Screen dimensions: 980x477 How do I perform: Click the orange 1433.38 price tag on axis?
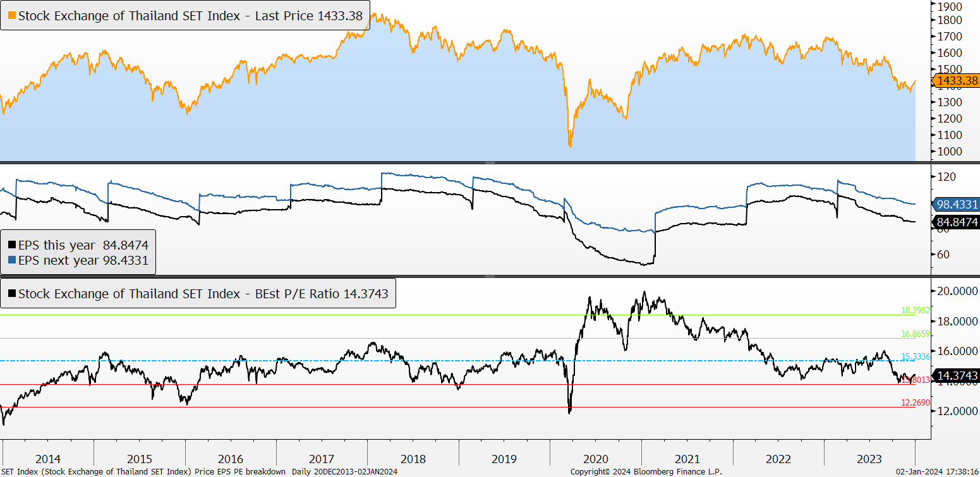point(955,80)
